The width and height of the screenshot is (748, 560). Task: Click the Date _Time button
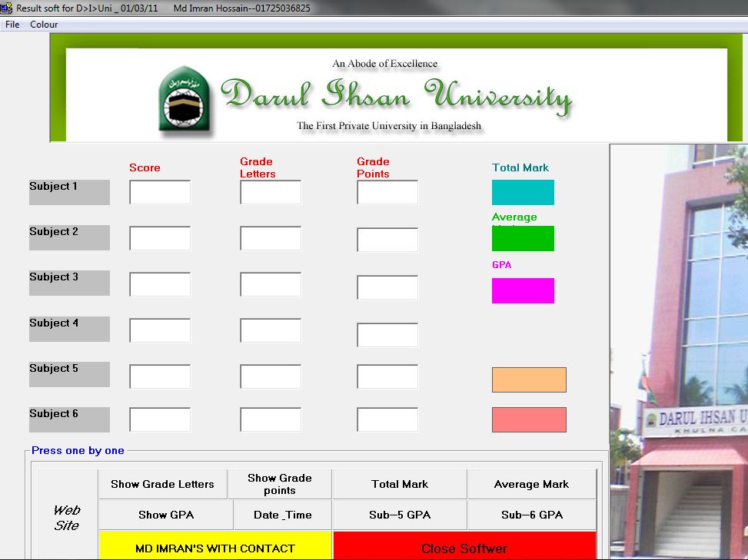282,515
